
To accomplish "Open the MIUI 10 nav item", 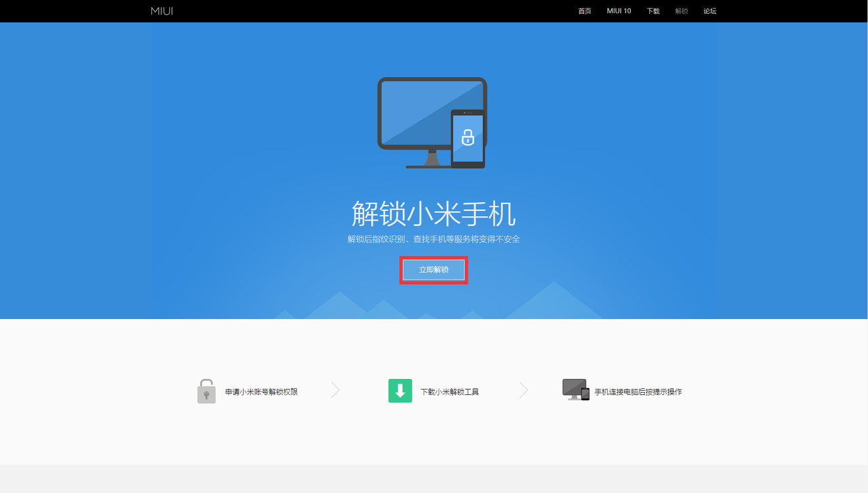I will (x=619, y=11).
